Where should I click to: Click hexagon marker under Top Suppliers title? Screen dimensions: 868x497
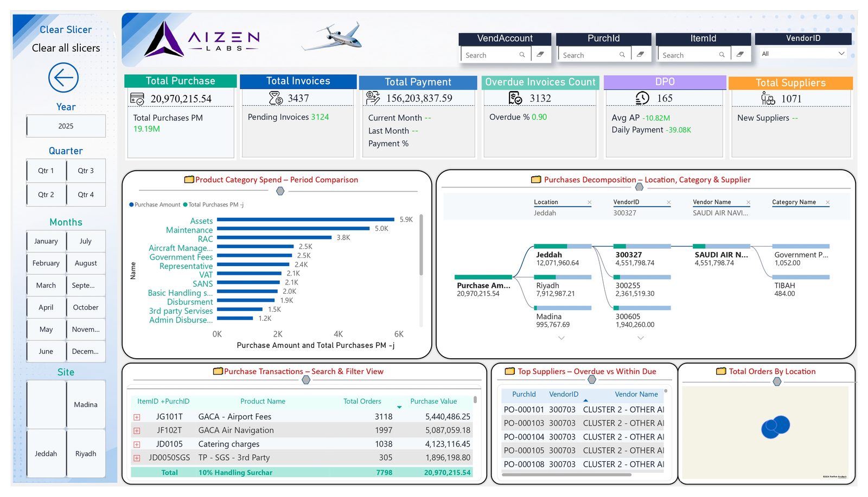click(x=592, y=379)
